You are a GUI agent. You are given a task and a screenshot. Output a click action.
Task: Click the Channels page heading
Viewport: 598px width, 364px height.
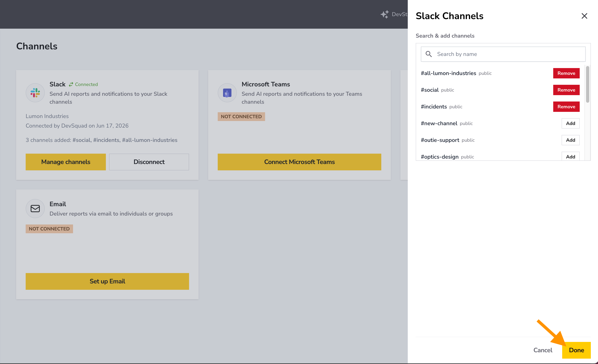pos(37,46)
